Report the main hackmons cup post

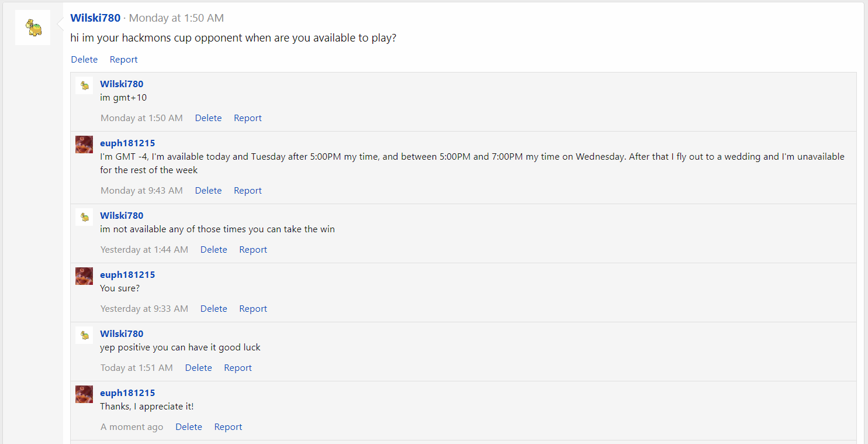click(x=123, y=60)
